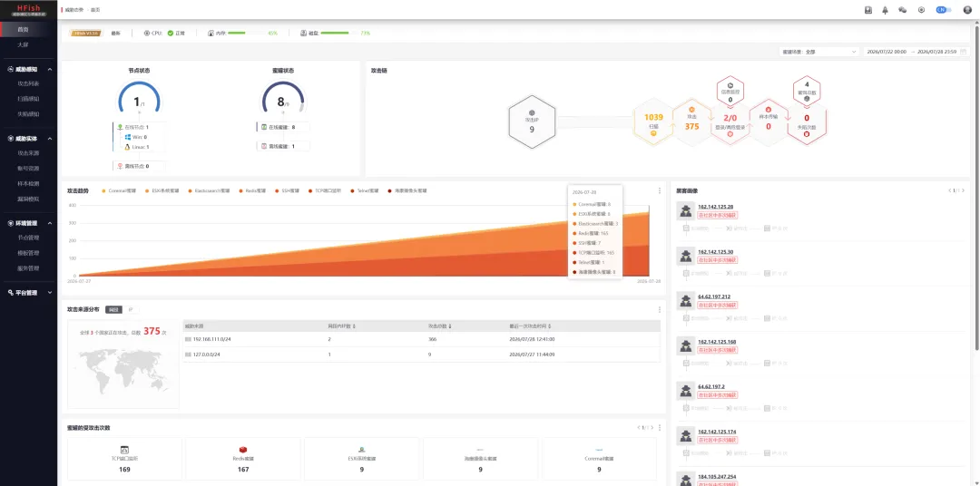Image resolution: width=980 pixels, height=486 pixels.
Task: Toggle Telnet蜜罐 series in the chart legend
Action: (x=365, y=190)
